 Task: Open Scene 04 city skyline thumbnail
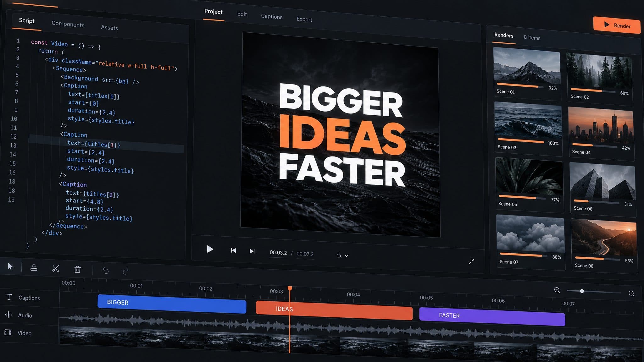601,126
